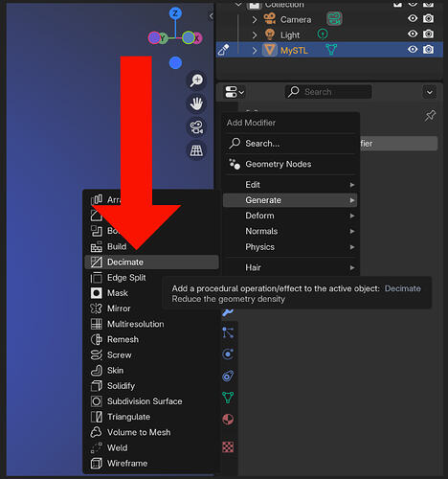This screenshot has height=479, width=448.
Task: Add the Remesh modifier
Action: (151, 339)
